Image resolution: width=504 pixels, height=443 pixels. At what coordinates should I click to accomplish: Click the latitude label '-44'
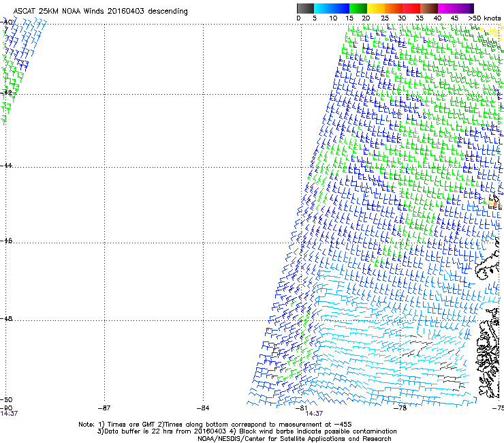click(x=6, y=166)
